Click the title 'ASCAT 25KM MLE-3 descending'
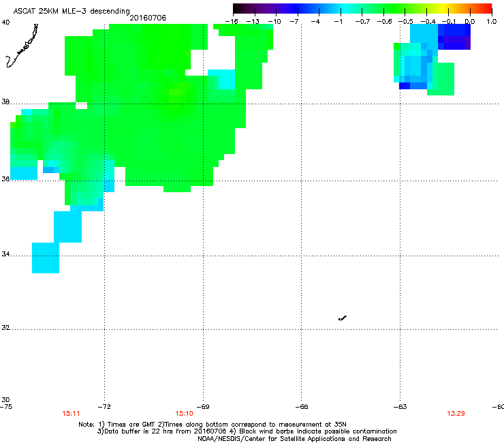 click(72, 11)
